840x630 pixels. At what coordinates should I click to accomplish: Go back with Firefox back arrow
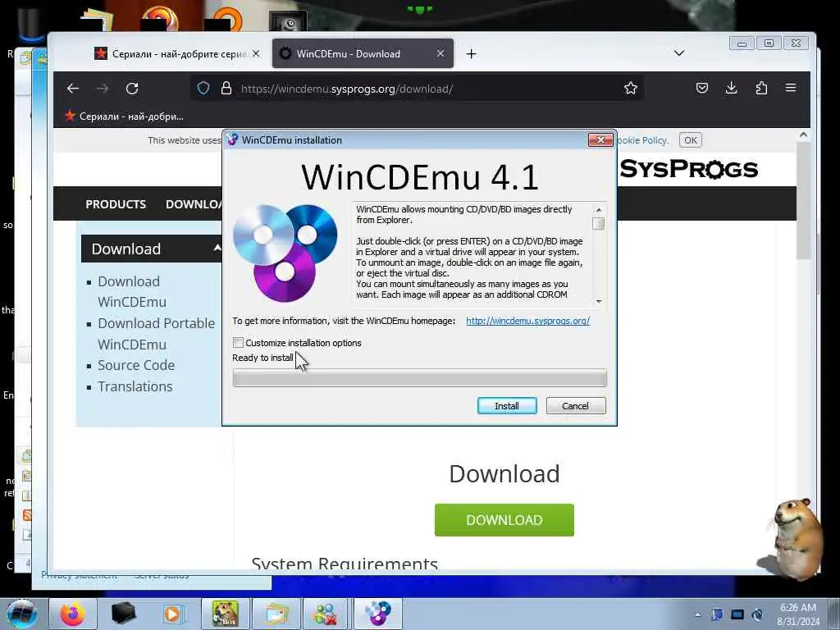(x=73, y=89)
